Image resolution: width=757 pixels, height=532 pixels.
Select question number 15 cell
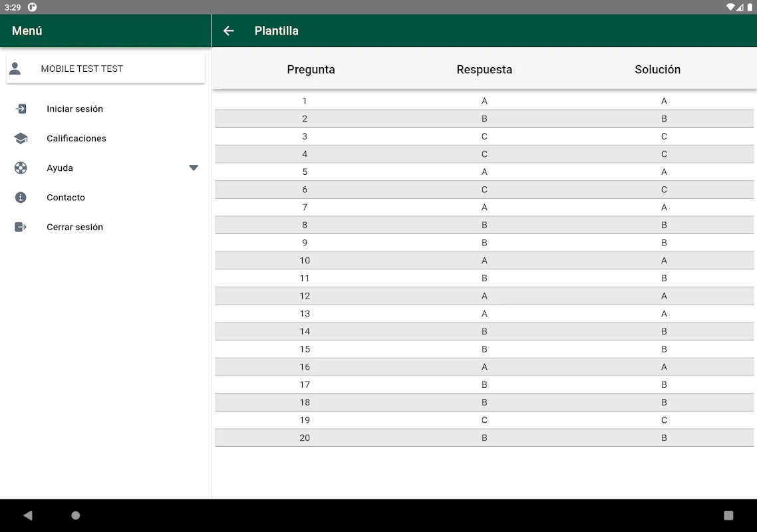click(305, 350)
